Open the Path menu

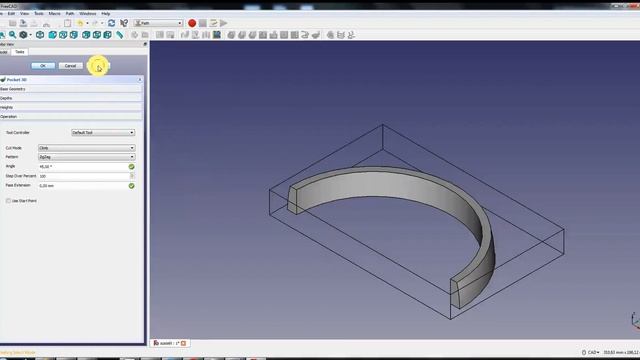70,13
